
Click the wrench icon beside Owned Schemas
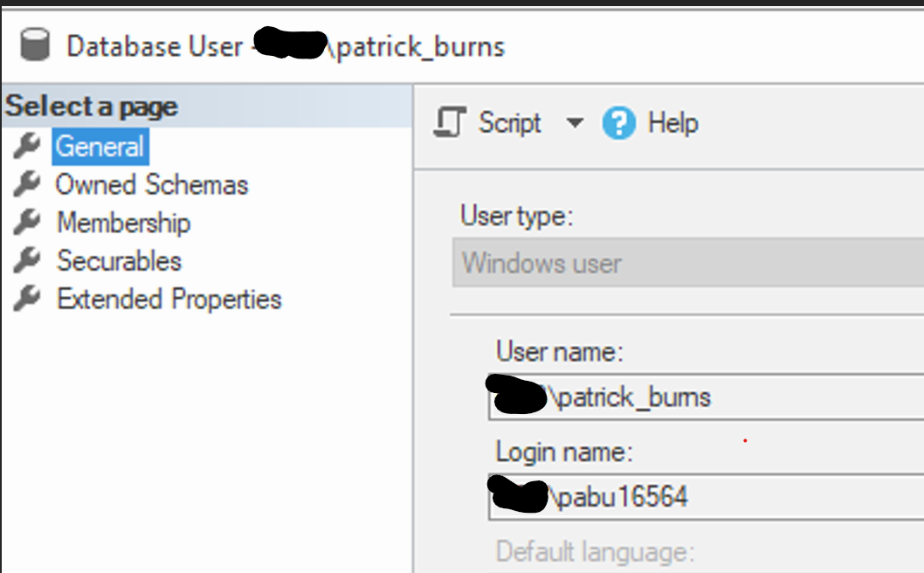click(27, 184)
